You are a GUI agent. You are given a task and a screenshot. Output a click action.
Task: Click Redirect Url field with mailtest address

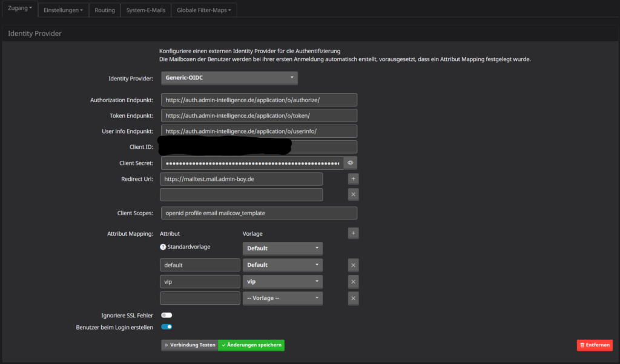pos(241,179)
